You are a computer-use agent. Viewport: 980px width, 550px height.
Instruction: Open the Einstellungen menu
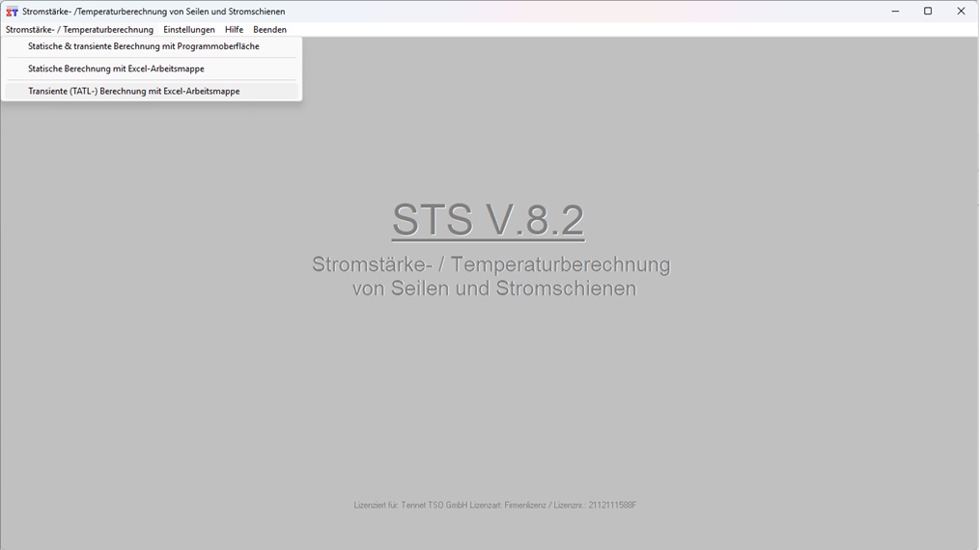click(188, 29)
